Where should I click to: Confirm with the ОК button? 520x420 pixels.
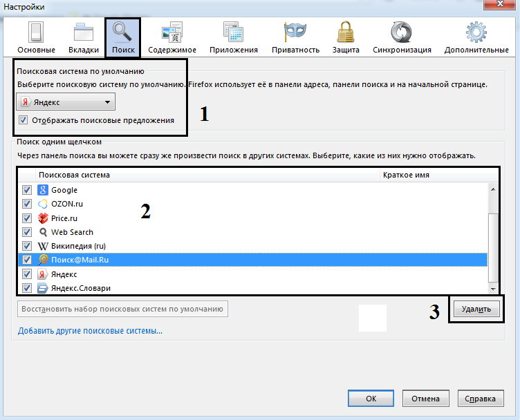[x=371, y=399]
